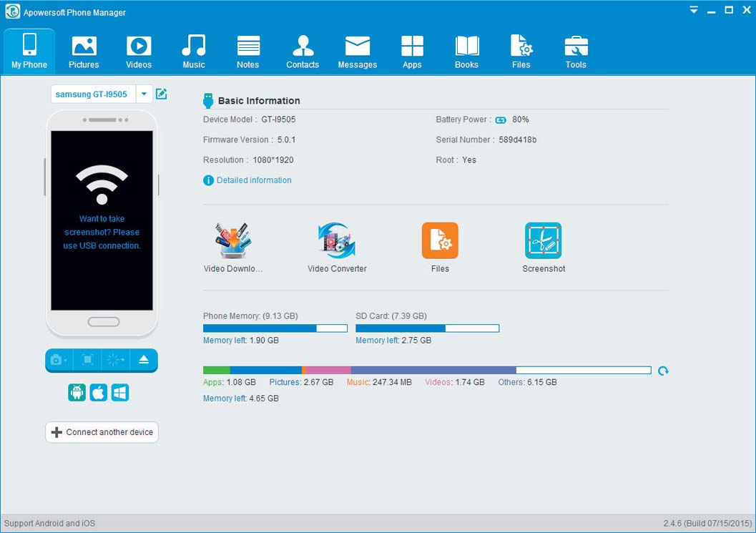The width and height of the screenshot is (756, 533).
Task: Click the Apple iOS platform icon
Action: [x=99, y=393]
